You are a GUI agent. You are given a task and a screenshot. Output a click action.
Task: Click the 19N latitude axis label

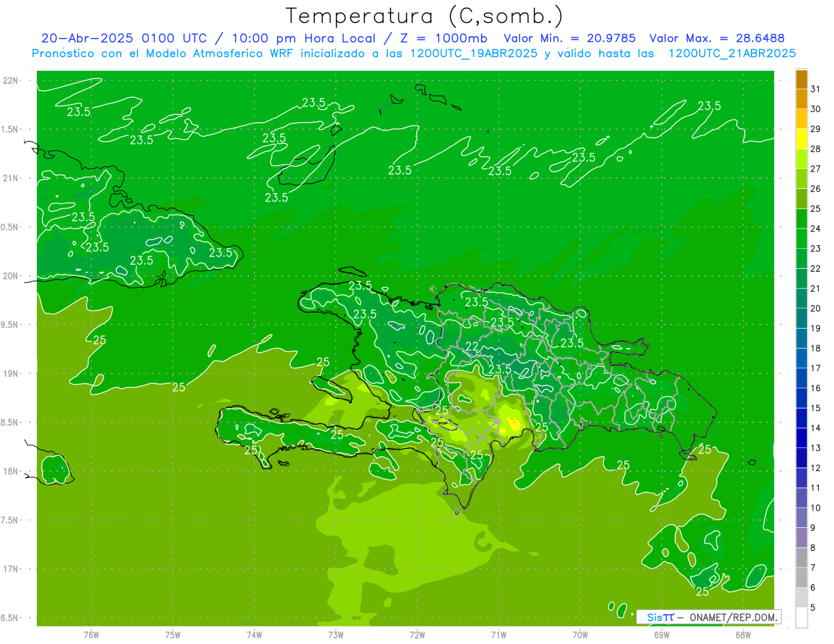(11, 374)
